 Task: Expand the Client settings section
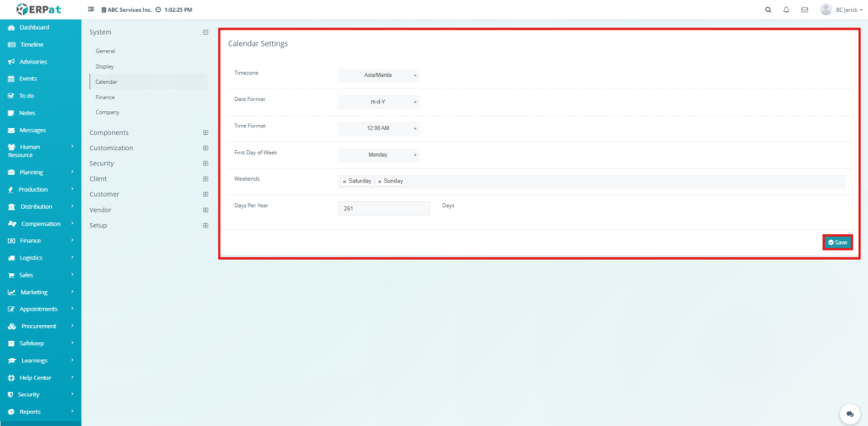click(x=205, y=179)
